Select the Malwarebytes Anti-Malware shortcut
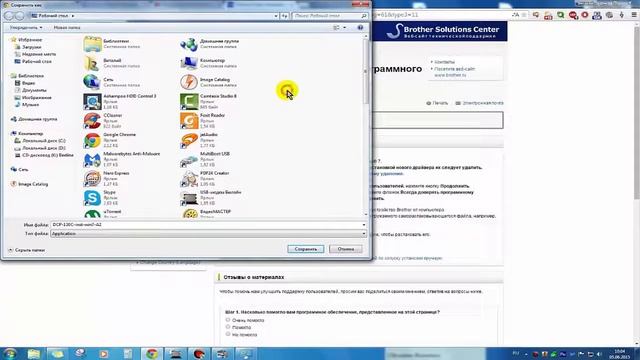 pyautogui.click(x=122, y=159)
